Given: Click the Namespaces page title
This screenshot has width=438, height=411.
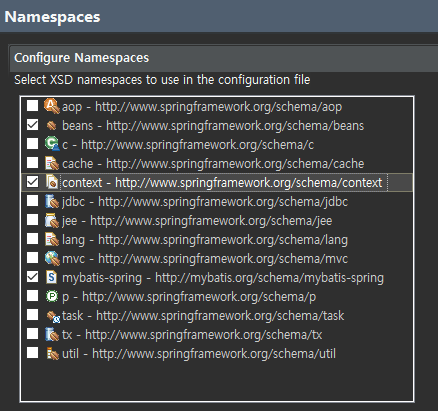Looking at the screenshot, I should [52, 17].
